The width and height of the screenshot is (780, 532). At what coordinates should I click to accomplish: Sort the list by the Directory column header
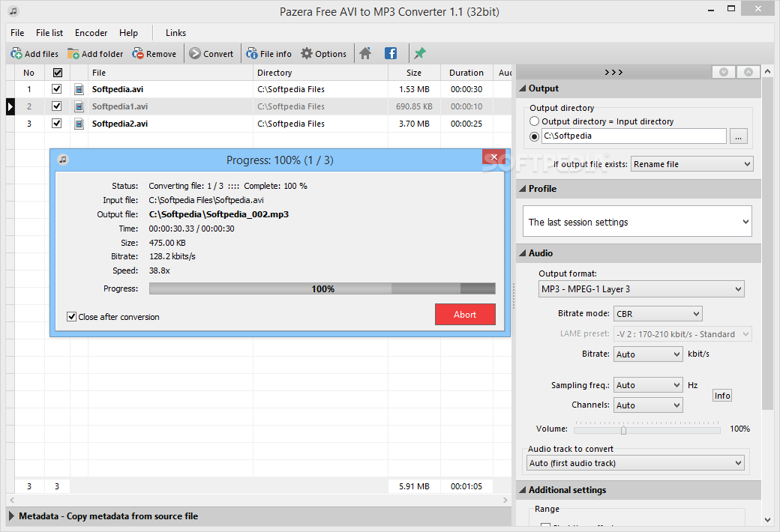pyautogui.click(x=321, y=73)
